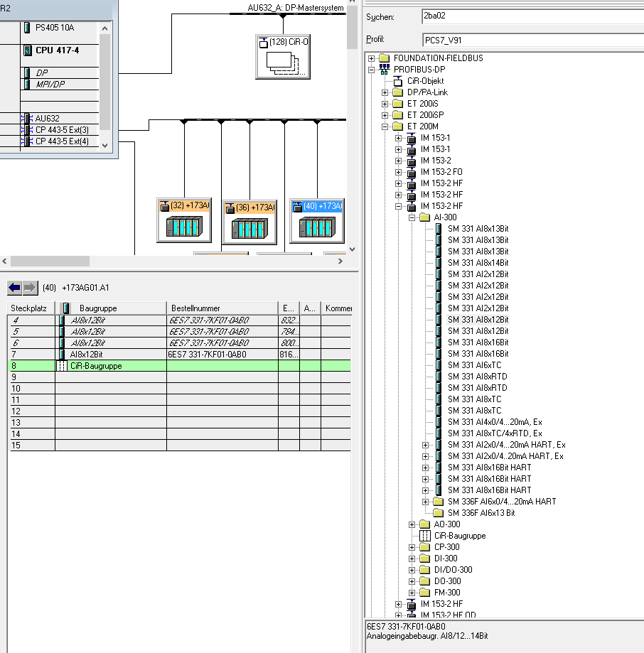Select the (128) CiR-O object
The image size is (644, 653).
click(283, 57)
